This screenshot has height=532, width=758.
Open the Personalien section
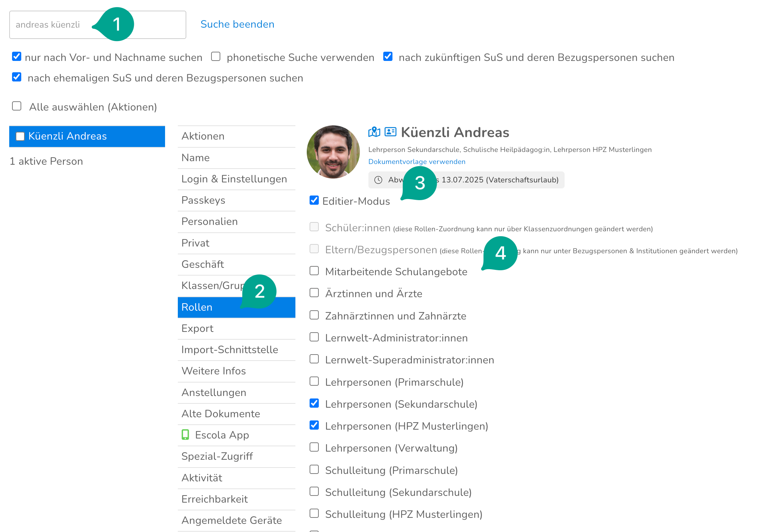(x=209, y=222)
